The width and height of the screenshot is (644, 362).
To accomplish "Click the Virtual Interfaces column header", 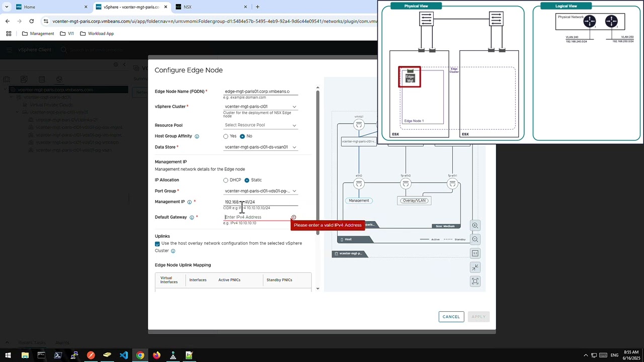I will (169, 280).
